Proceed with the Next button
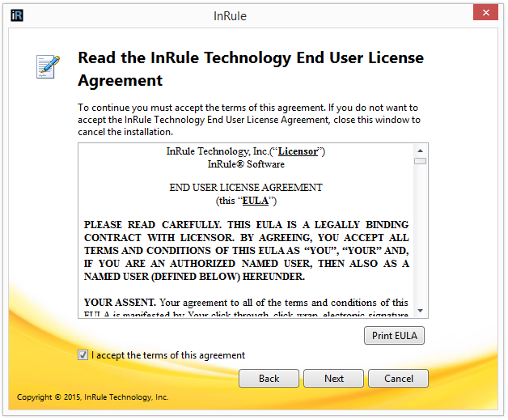 tap(334, 378)
